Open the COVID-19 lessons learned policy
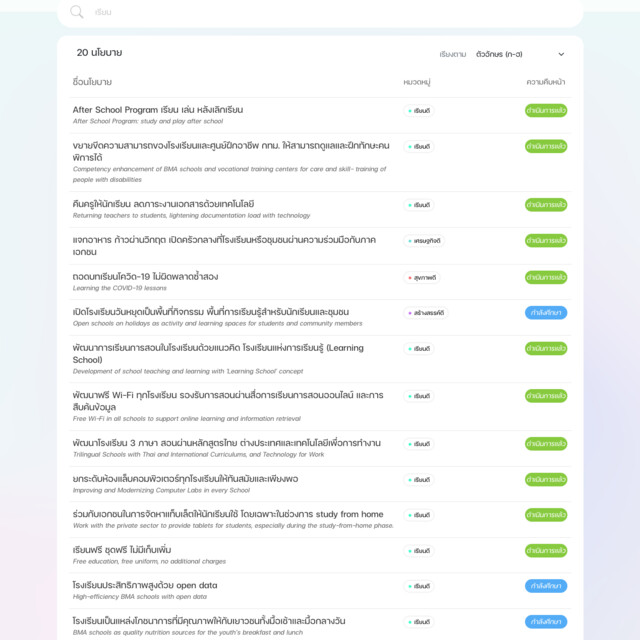The width and height of the screenshot is (640, 640). pyautogui.click(x=146, y=276)
